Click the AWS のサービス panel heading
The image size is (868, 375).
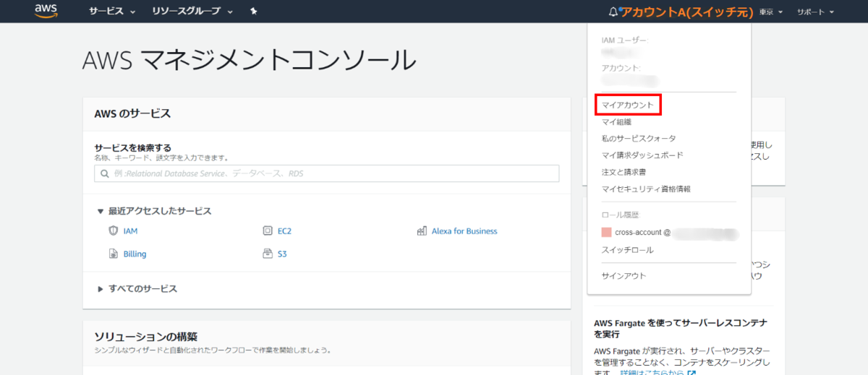[132, 114]
